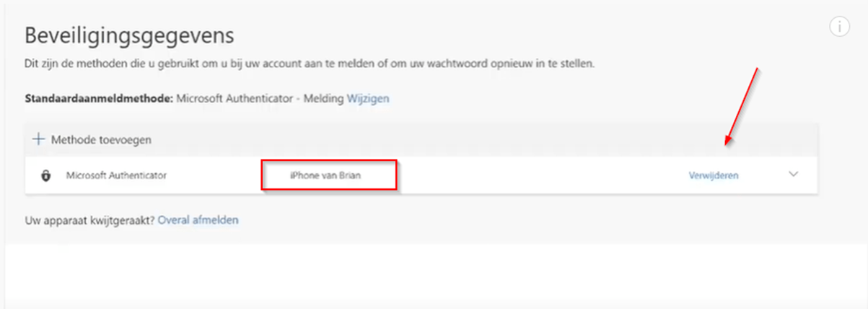The width and height of the screenshot is (868, 309).
Task: Click the Overal afmelden link
Action: 198,219
